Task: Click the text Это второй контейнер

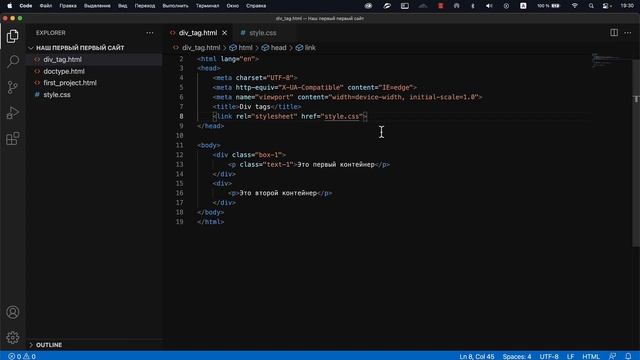Action: click(x=278, y=193)
